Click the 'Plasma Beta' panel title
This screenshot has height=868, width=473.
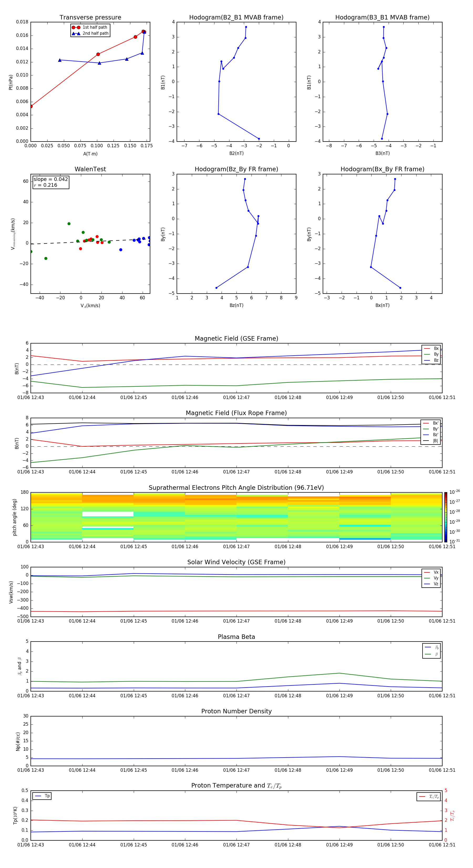click(236, 637)
